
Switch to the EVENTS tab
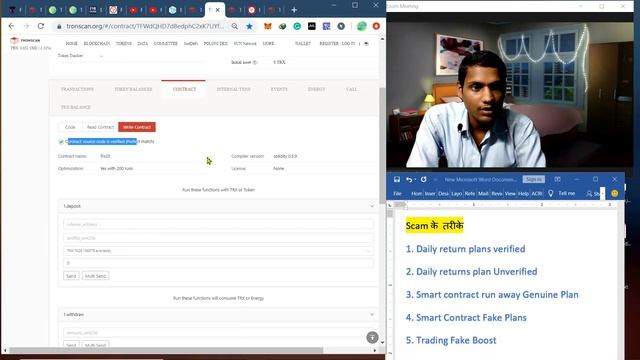(x=279, y=89)
